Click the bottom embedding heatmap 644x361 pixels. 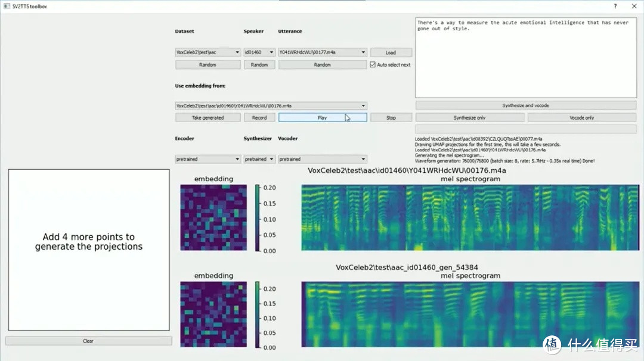[213, 314]
